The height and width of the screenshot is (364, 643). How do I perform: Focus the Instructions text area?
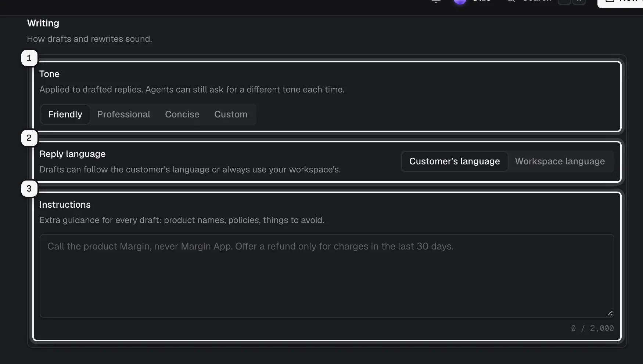pyautogui.click(x=327, y=276)
